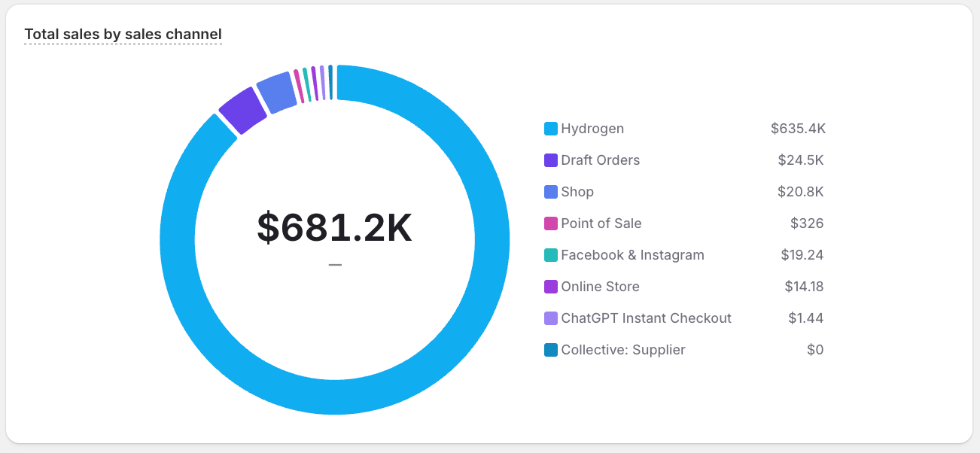Click the Point of Sale legend swatch
This screenshot has width=980, height=453.
[x=551, y=223]
